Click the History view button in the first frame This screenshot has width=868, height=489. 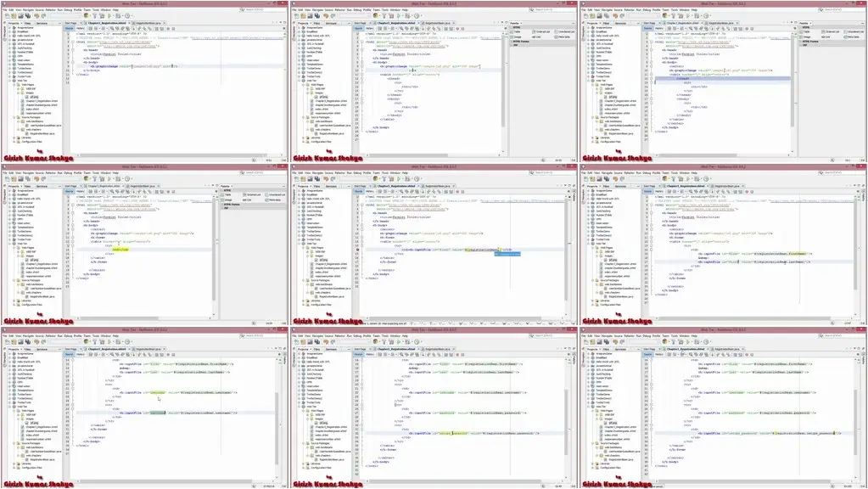(x=81, y=28)
